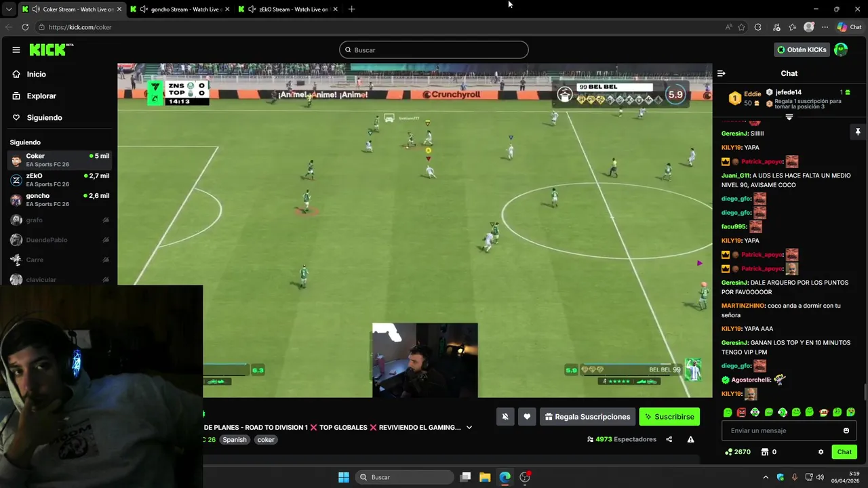Screen dimensions: 868x488
Task: Insert the last crying green emote
Action: pos(851,412)
